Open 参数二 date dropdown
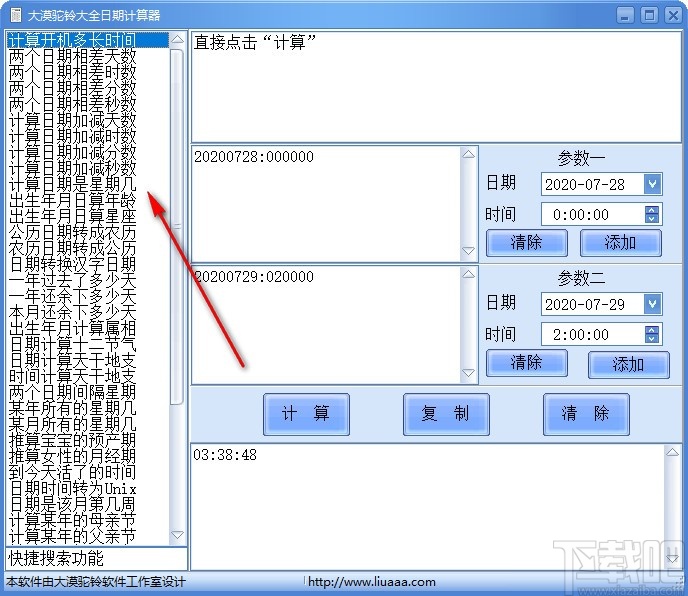The height and width of the screenshot is (596, 688). pyautogui.click(x=652, y=304)
